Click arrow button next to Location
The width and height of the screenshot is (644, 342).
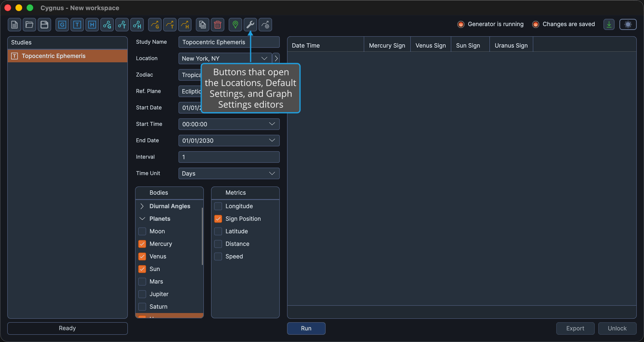[276, 58]
